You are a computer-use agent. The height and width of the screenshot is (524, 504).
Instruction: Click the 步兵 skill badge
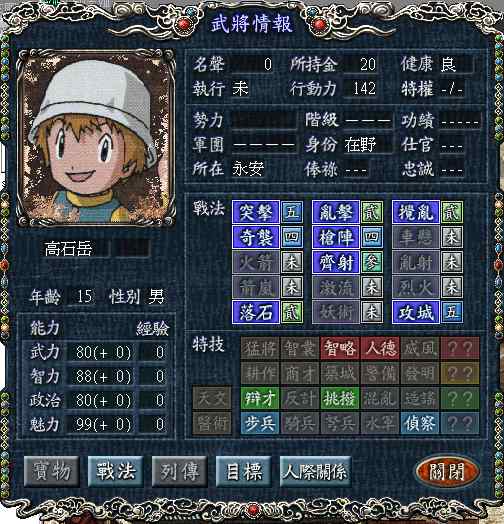pyautogui.click(x=260, y=423)
